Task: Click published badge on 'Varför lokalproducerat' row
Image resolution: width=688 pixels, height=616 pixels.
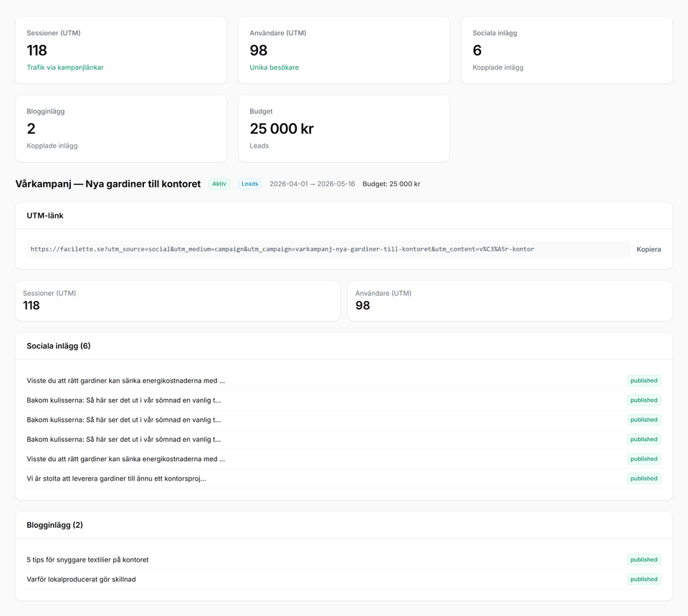Action: (x=644, y=579)
